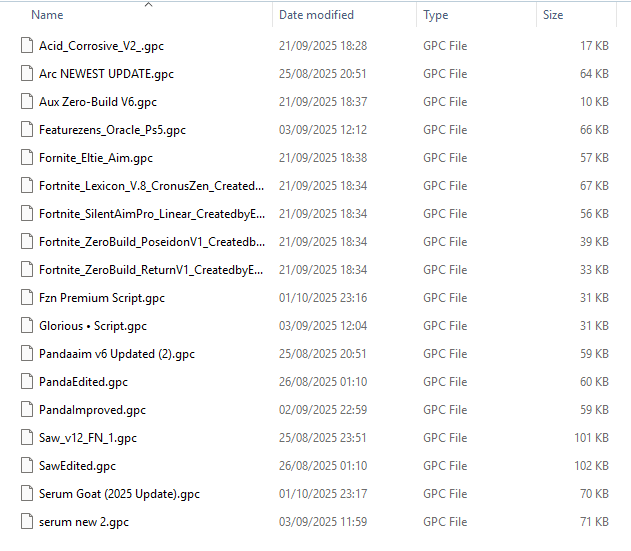Click the 70 KB size value
The height and width of the screenshot is (551, 631).
594,493
